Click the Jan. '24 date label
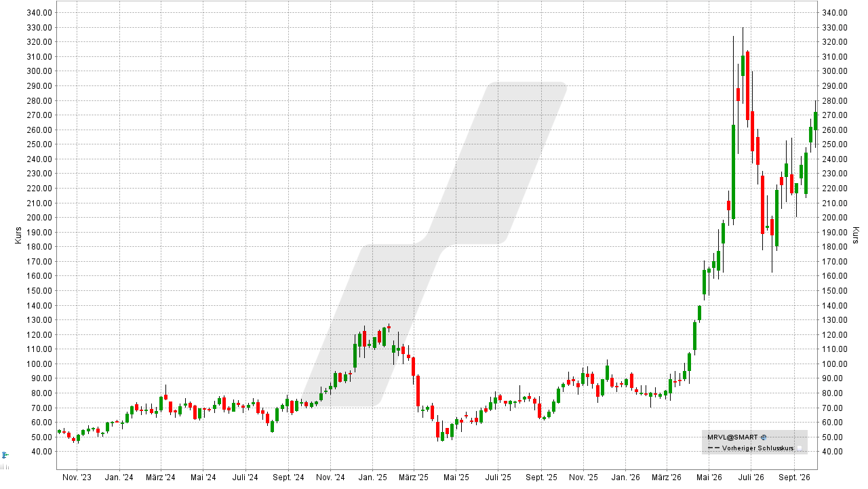 point(119,477)
